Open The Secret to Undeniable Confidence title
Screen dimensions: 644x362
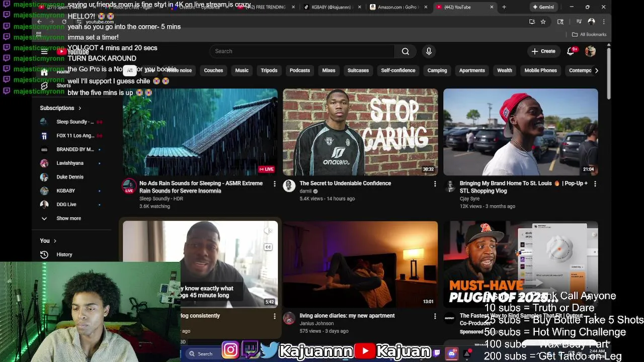click(x=345, y=184)
